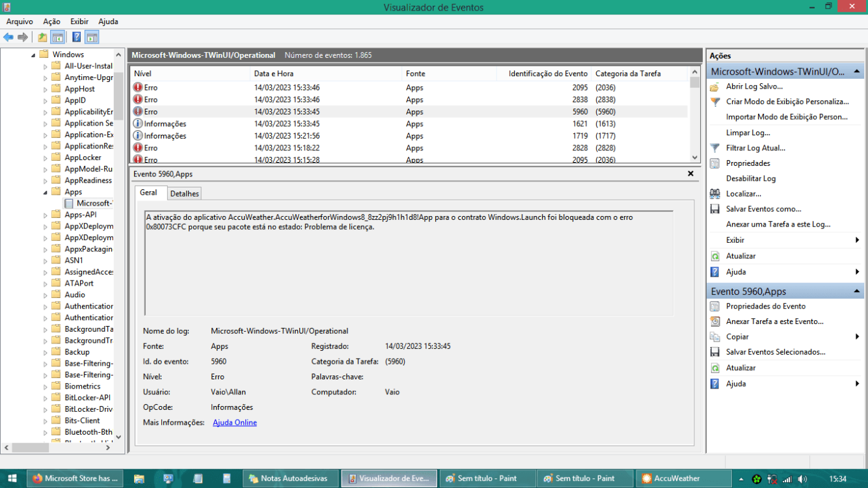
Task: Close the event preview pane with X
Action: pyautogui.click(x=690, y=174)
